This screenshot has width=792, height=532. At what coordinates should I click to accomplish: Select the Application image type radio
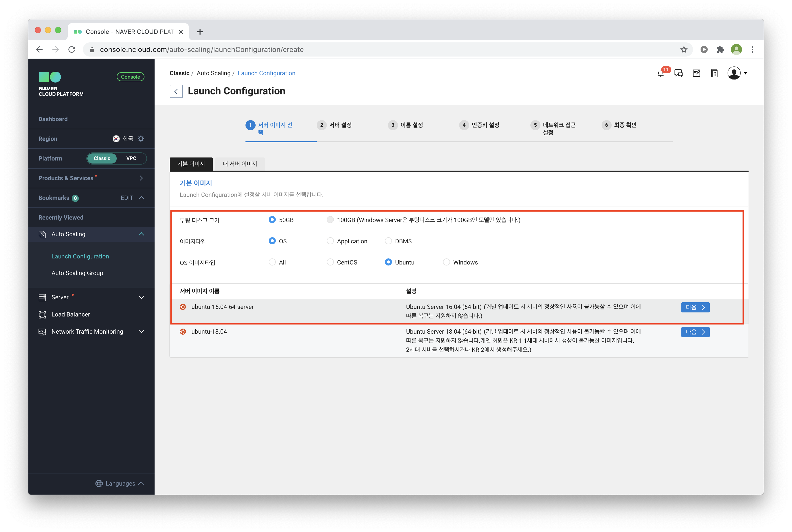point(330,241)
